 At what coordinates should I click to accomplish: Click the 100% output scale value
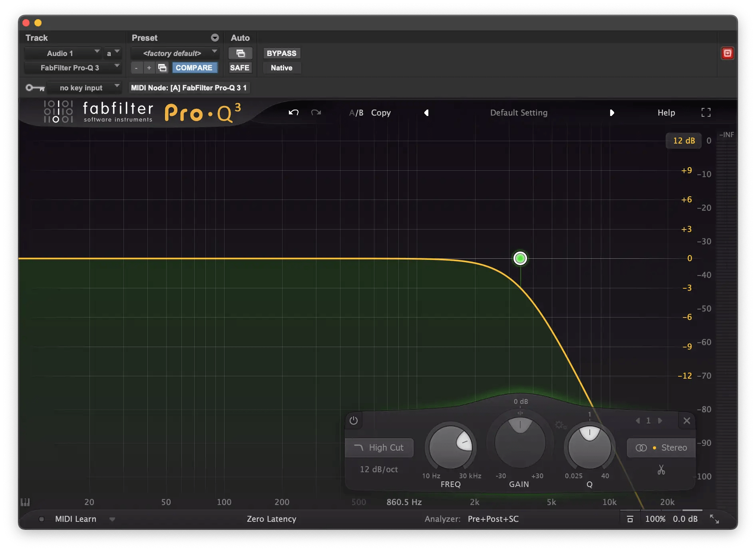point(655,519)
